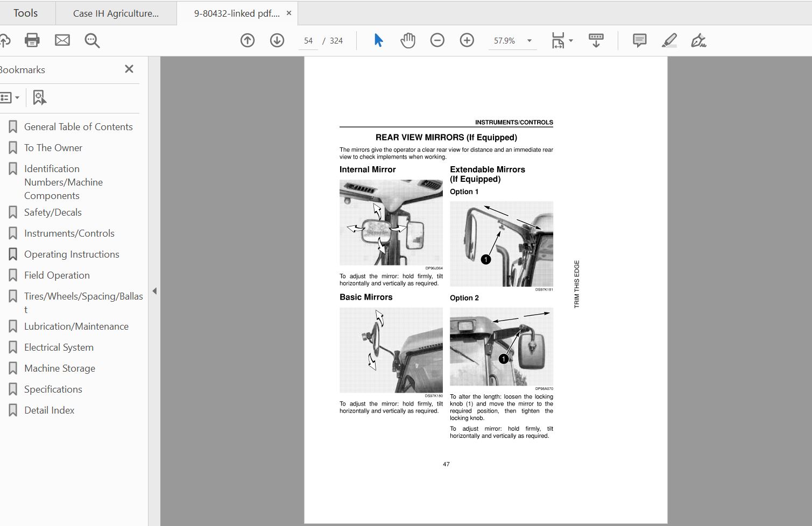Open the fit page options dropdown
Viewport: 812px width, 526px height.
pos(571,41)
